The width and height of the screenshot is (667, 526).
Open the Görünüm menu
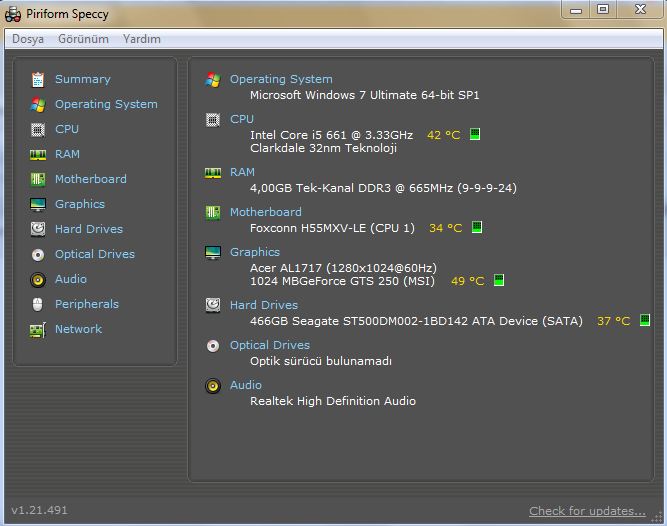[83, 39]
